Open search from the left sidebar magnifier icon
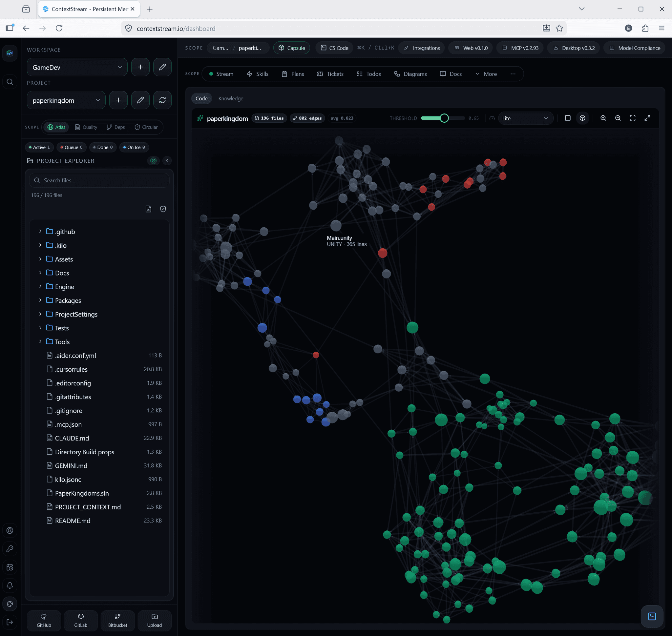The width and height of the screenshot is (672, 636). (10, 82)
